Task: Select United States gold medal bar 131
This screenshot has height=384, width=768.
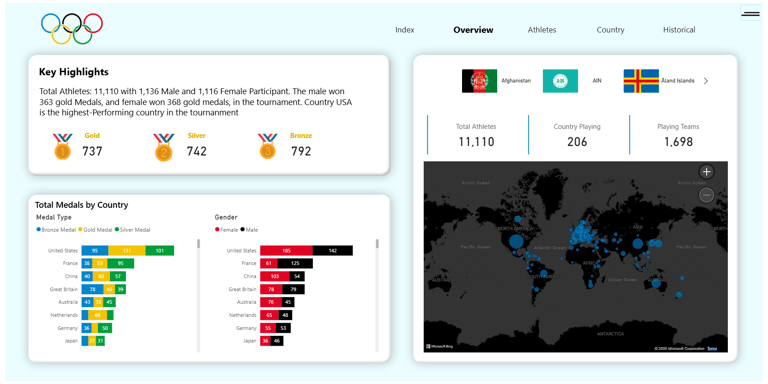Action: coord(127,251)
